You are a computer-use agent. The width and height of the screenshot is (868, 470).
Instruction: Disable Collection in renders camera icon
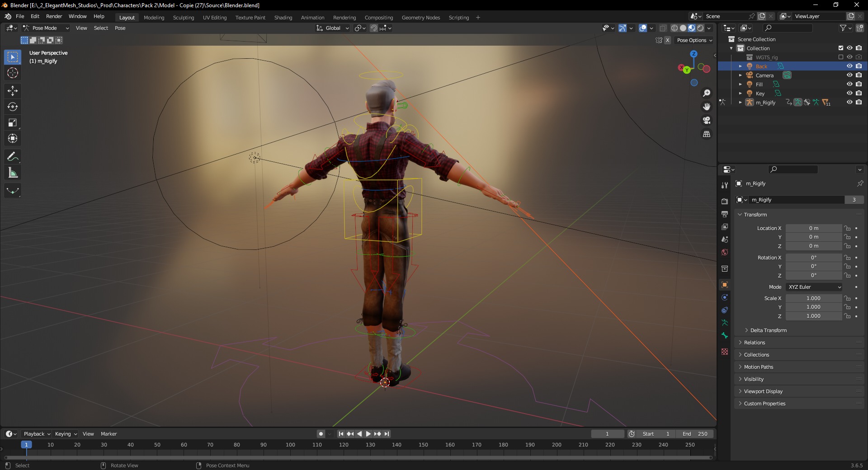859,48
